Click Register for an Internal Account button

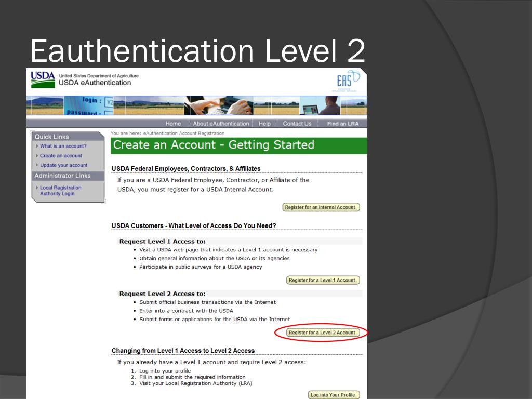(321, 207)
